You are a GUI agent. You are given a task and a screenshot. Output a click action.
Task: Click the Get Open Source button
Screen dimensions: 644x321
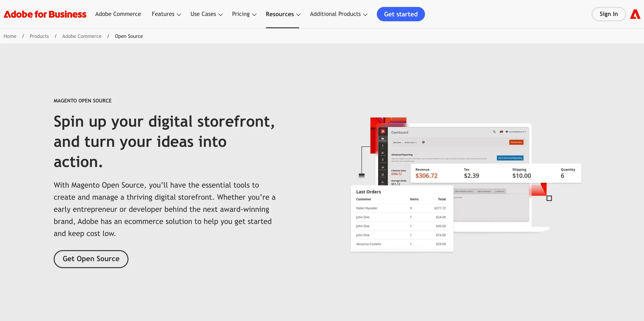[91, 259]
